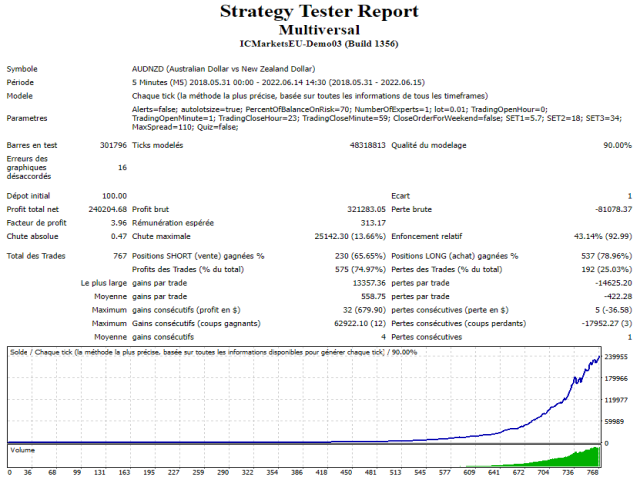The image size is (640, 480).
Task: Click the "Symbole" label
Action: pos(22,69)
